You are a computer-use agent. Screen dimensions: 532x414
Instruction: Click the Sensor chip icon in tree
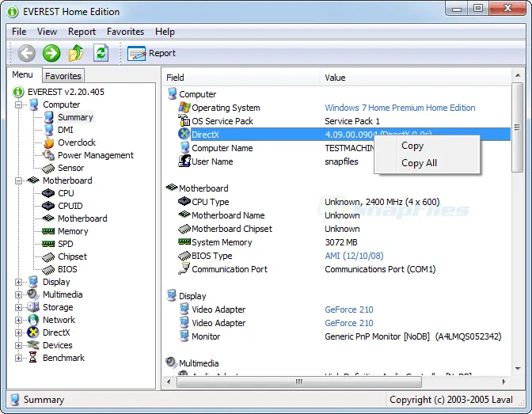[48, 168]
